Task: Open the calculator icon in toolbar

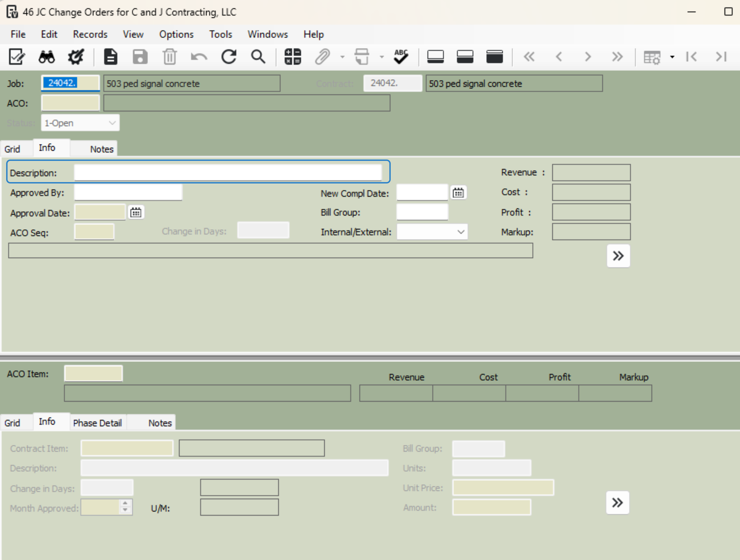Action: [293, 57]
